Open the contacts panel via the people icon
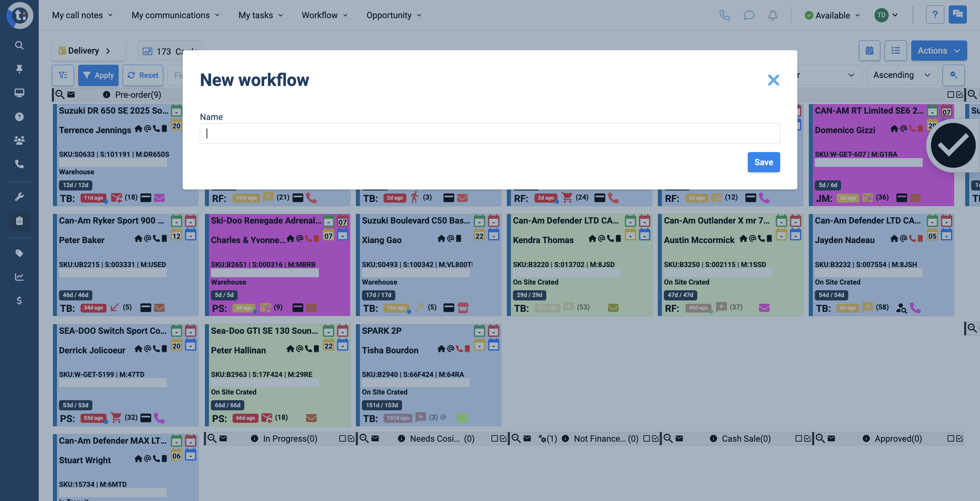The image size is (980, 501). [19, 140]
